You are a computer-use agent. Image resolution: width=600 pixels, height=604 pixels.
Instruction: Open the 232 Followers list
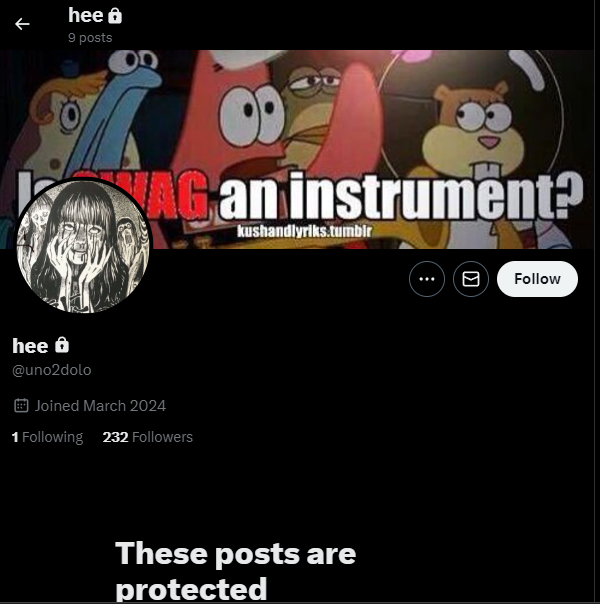(x=147, y=437)
